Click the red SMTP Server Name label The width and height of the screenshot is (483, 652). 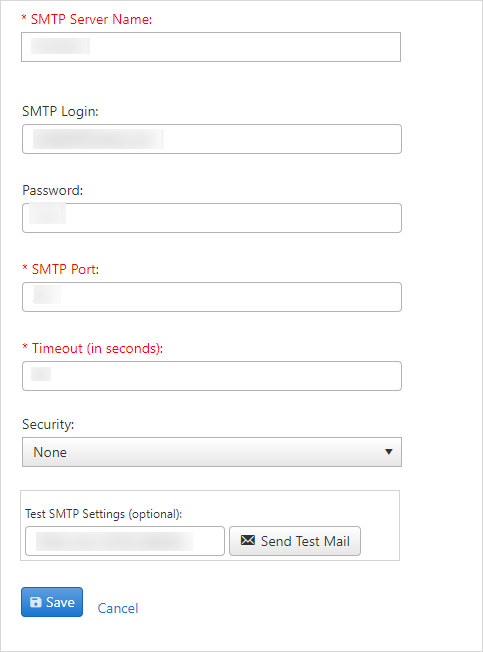pyautogui.click(x=87, y=20)
